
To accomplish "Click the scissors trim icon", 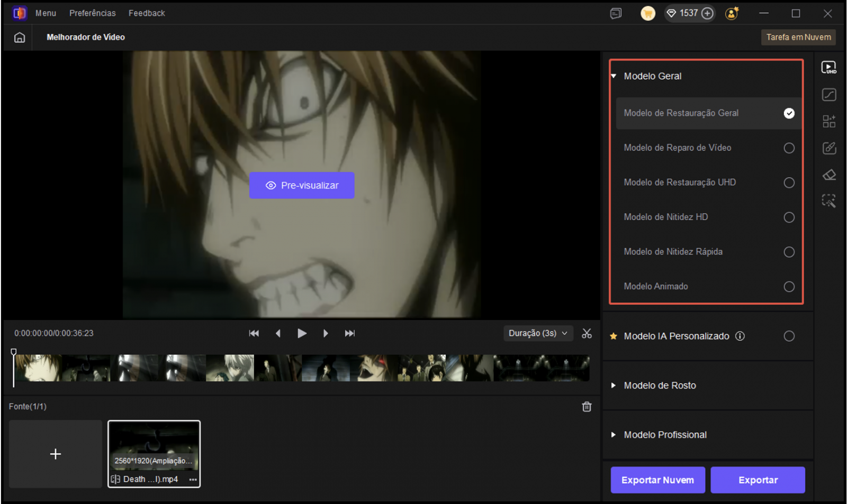I will click(587, 333).
